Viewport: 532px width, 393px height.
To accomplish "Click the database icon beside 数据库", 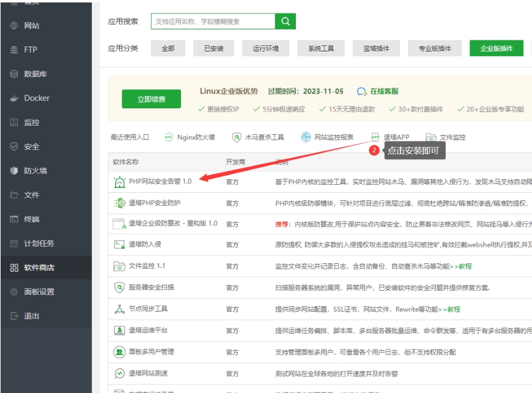I will [14, 74].
